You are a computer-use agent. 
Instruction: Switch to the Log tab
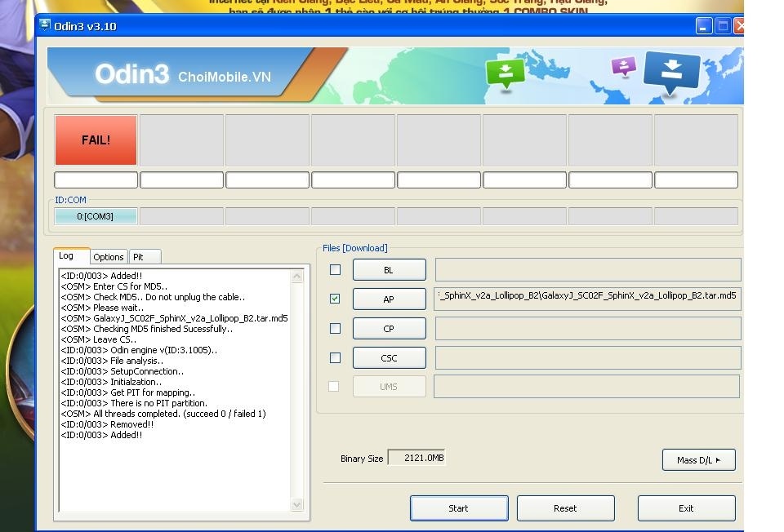point(71,255)
